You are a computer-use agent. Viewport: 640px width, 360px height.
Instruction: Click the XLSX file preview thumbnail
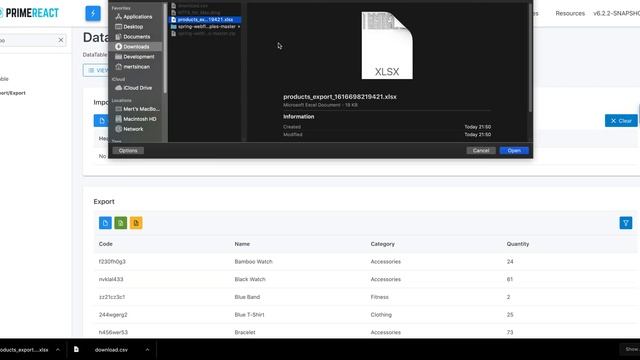387,45
